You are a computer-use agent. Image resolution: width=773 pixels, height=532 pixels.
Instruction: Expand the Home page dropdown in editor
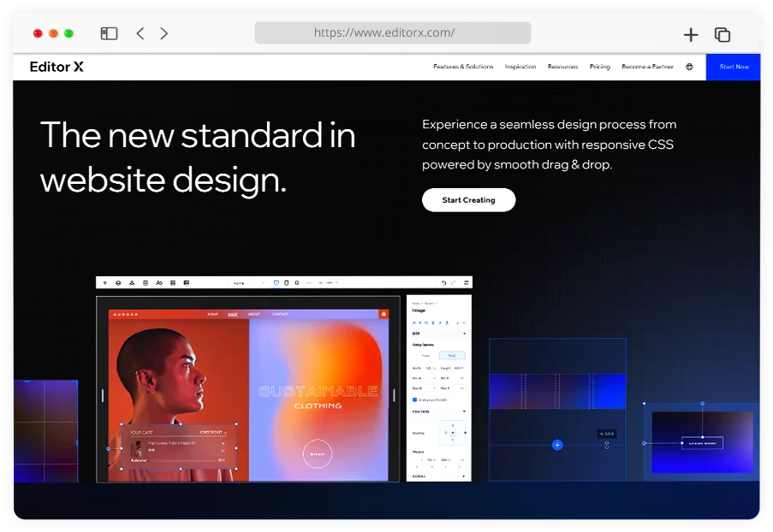[x=249, y=283]
